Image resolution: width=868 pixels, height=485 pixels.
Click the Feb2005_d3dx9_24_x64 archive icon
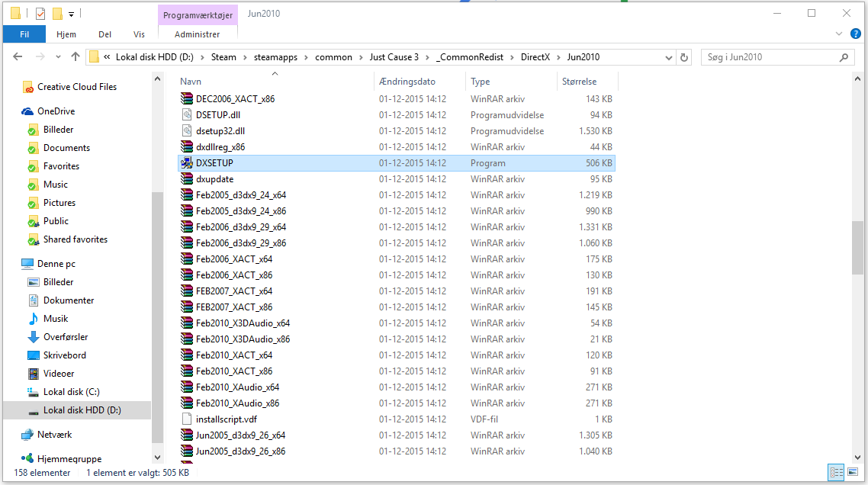pos(187,195)
